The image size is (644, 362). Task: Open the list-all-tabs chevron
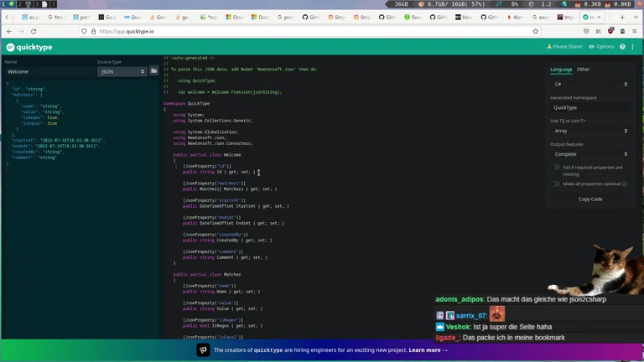point(636,18)
